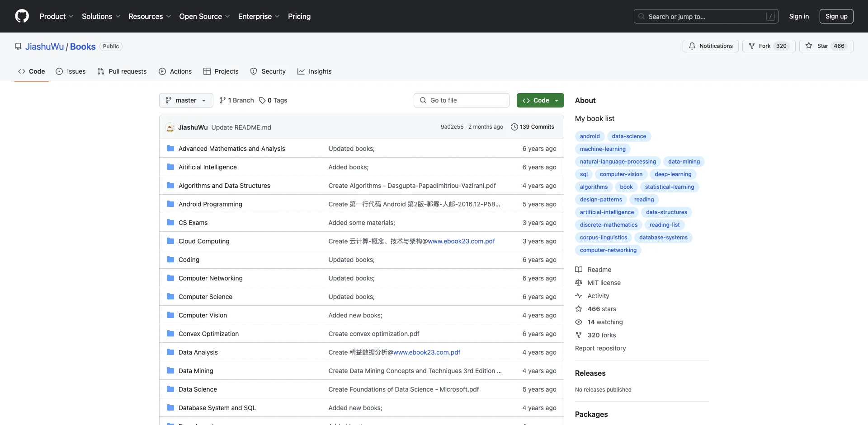Click the Sign up button
Screen dimensions: 868x425
836,16
